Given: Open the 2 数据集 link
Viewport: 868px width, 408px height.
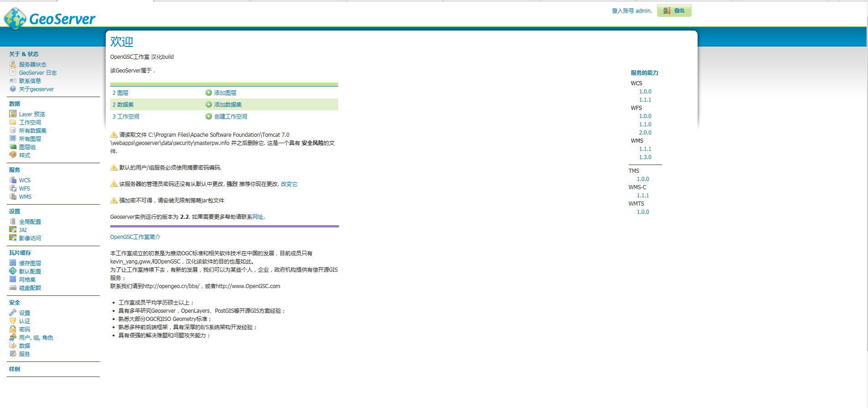Looking at the screenshot, I should (123, 105).
